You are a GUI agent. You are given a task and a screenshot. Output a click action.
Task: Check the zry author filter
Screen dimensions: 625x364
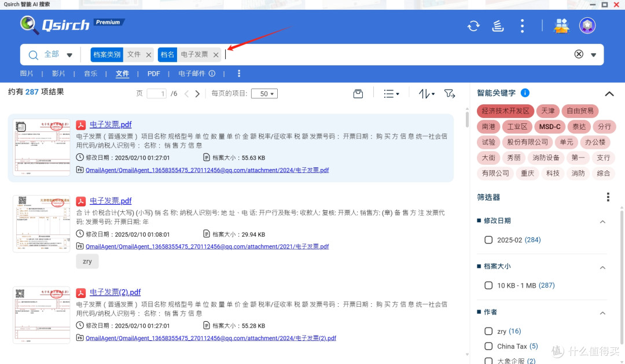[x=488, y=331]
